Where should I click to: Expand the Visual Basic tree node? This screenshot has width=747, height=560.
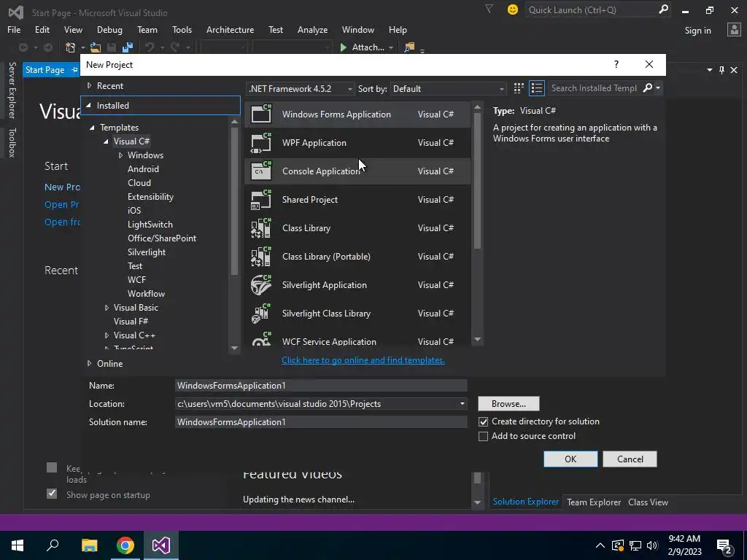pos(107,308)
